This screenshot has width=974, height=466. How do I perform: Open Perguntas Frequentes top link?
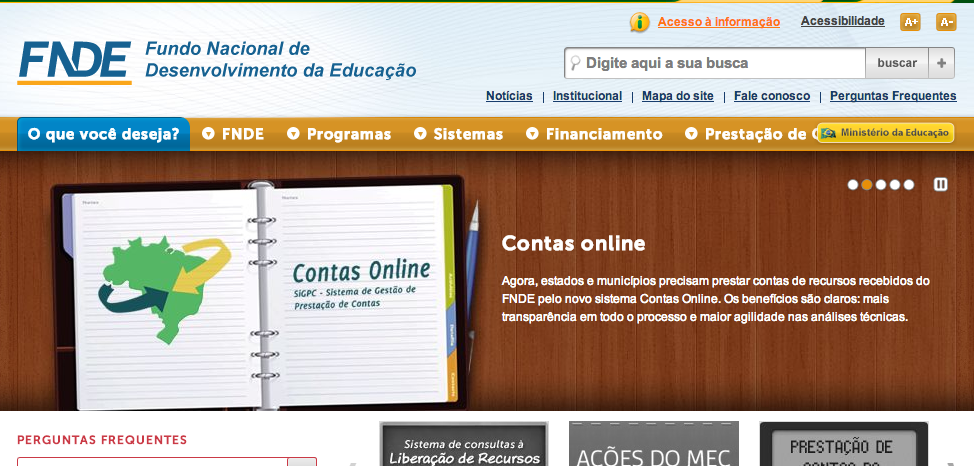coord(893,96)
